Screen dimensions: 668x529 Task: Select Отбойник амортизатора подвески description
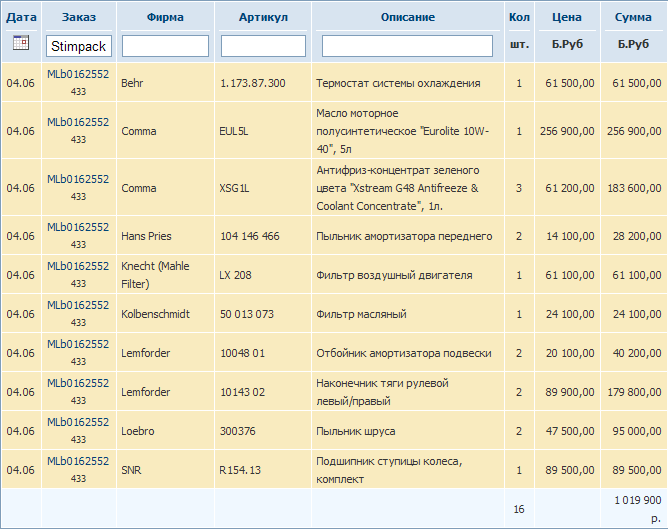pyautogui.click(x=404, y=353)
